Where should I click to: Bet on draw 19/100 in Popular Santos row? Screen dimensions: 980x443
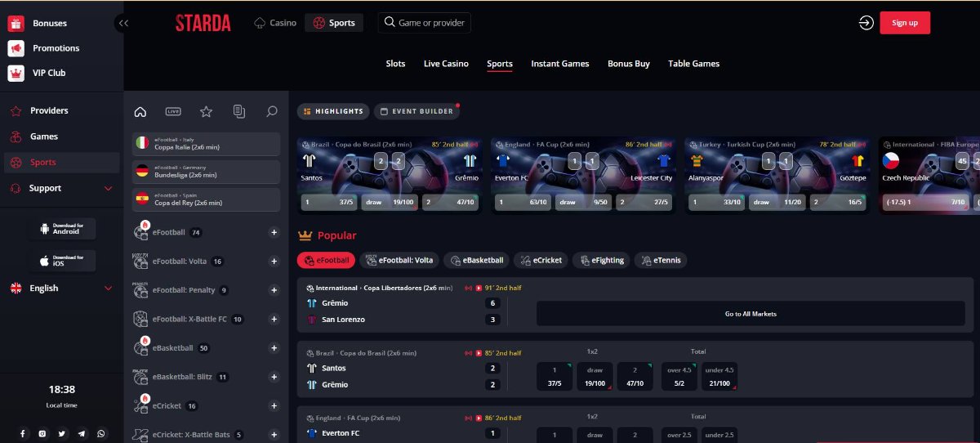pyautogui.click(x=595, y=377)
